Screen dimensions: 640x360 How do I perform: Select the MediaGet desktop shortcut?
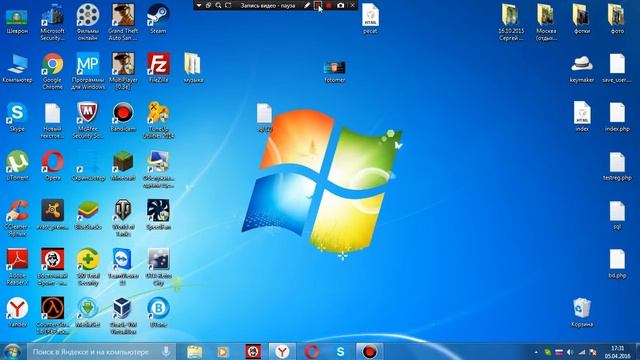tap(88, 313)
